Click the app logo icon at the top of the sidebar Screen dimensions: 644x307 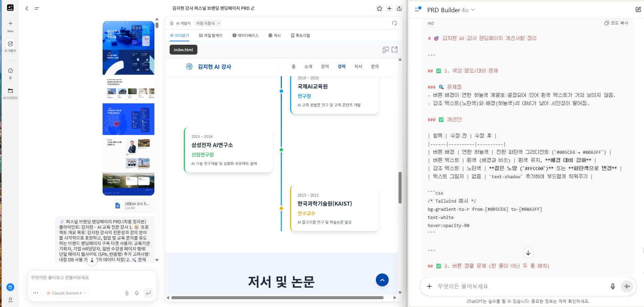[10, 7]
